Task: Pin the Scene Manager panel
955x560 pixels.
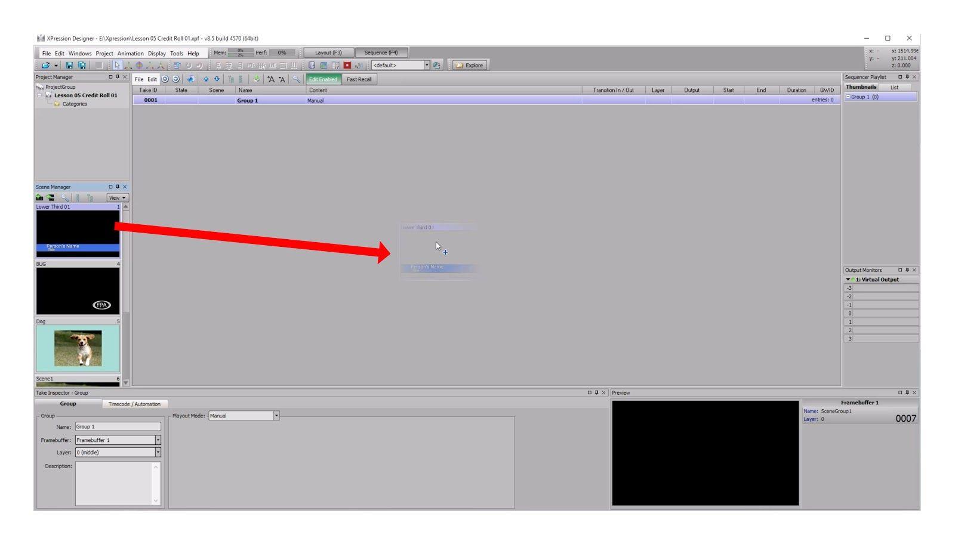Action: pos(118,187)
